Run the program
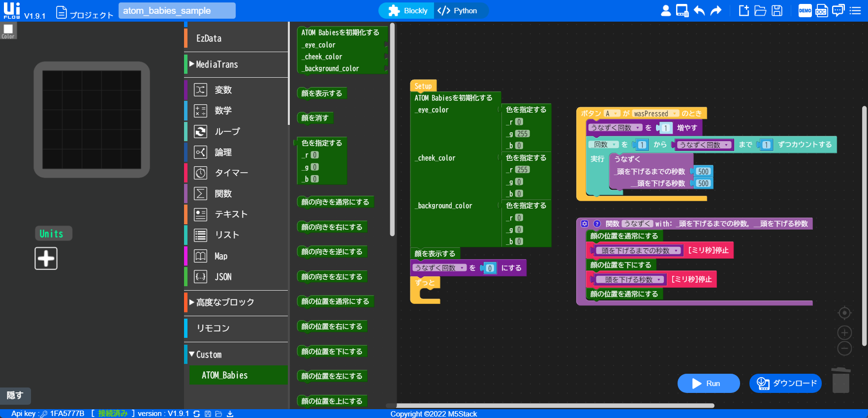The width and height of the screenshot is (868, 418). point(709,384)
